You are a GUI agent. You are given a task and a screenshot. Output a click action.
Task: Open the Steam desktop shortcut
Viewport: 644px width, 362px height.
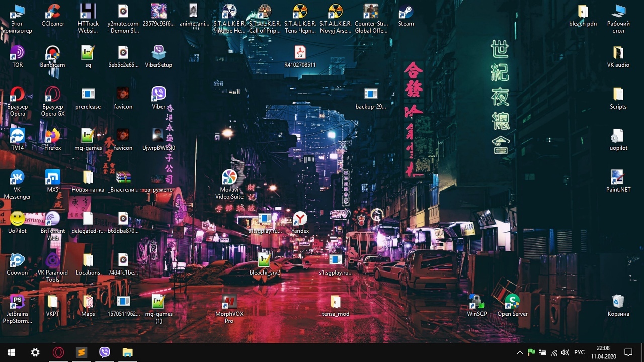click(406, 12)
